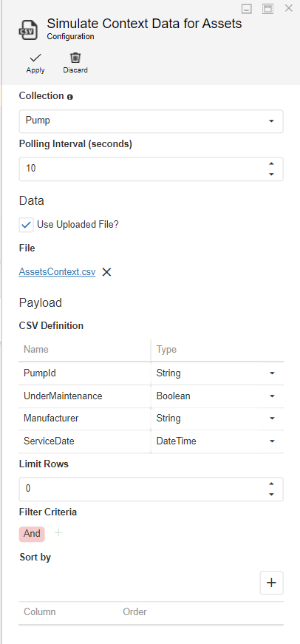Add a filter criterion with green plus
The image size is (300, 644).
tap(58, 532)
